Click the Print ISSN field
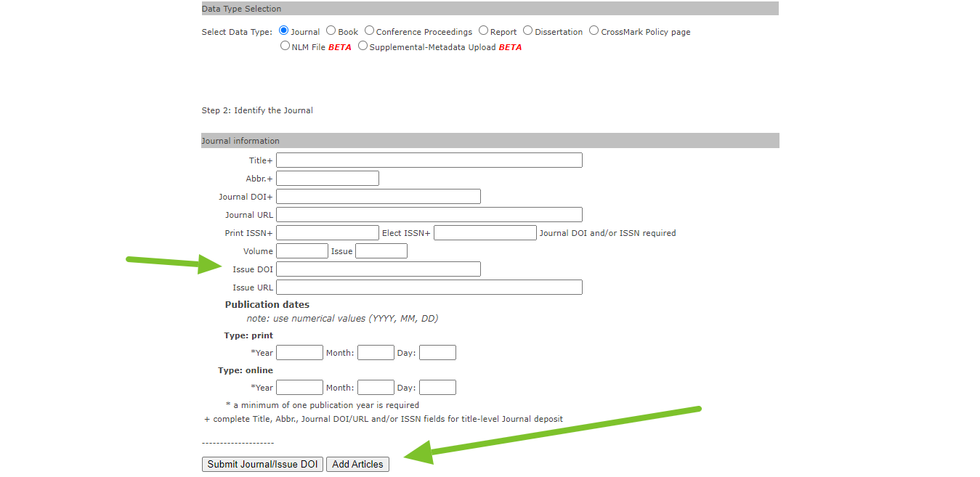 tap(327, 233)
